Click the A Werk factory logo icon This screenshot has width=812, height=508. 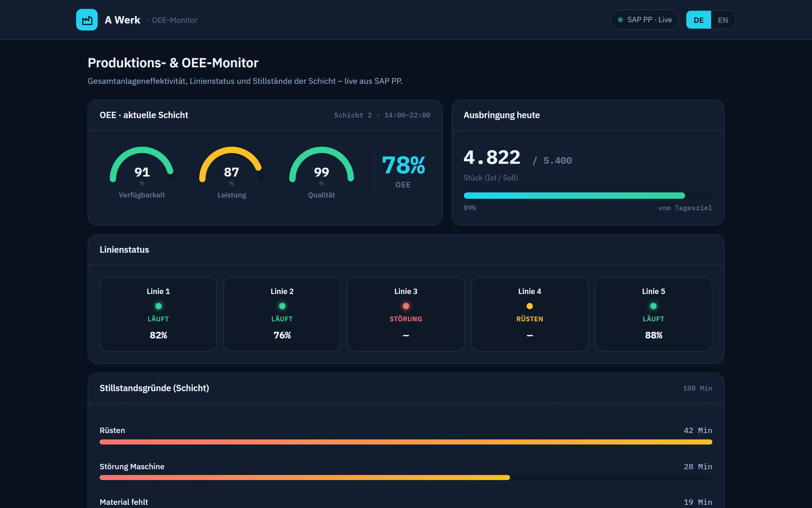[87, 20]
